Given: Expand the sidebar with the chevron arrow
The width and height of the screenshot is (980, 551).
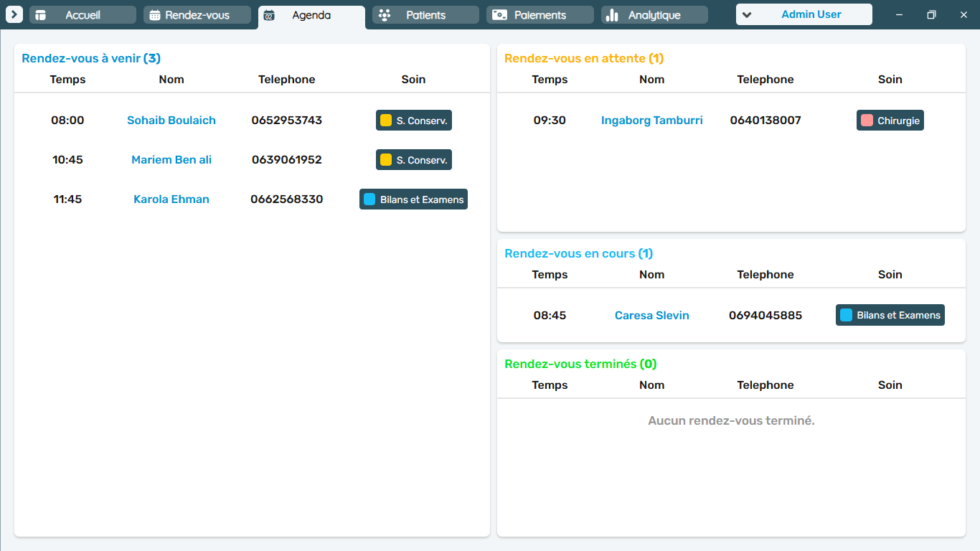Looking at the screenshot, I should 14,14.
